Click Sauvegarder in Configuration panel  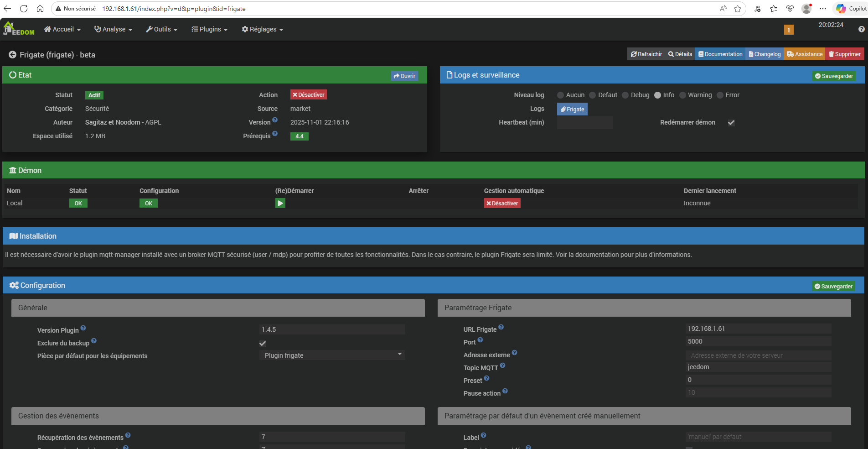[x=833, y=286]
